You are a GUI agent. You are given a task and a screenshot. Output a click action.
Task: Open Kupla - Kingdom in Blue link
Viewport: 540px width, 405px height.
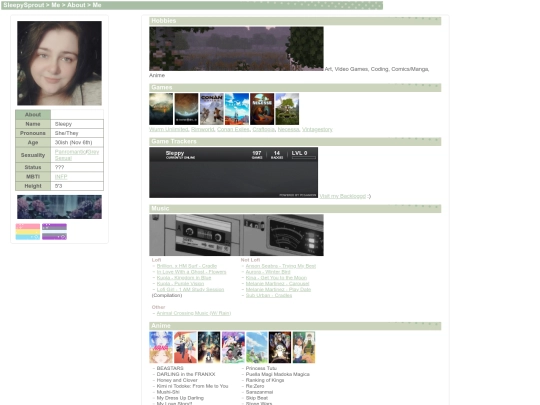[x=184, y=278]
